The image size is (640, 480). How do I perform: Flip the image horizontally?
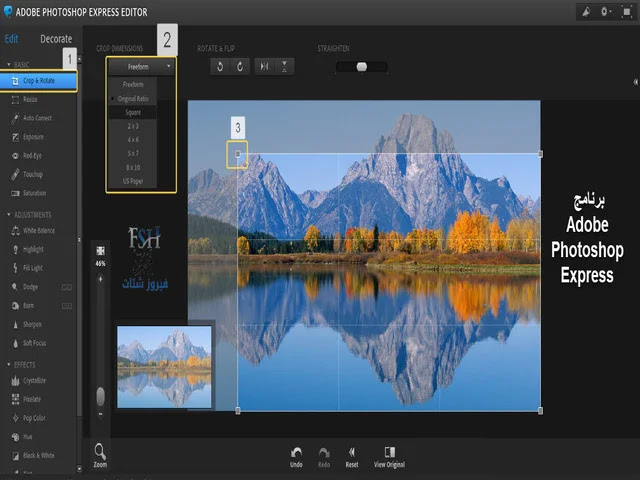[264, 67]
